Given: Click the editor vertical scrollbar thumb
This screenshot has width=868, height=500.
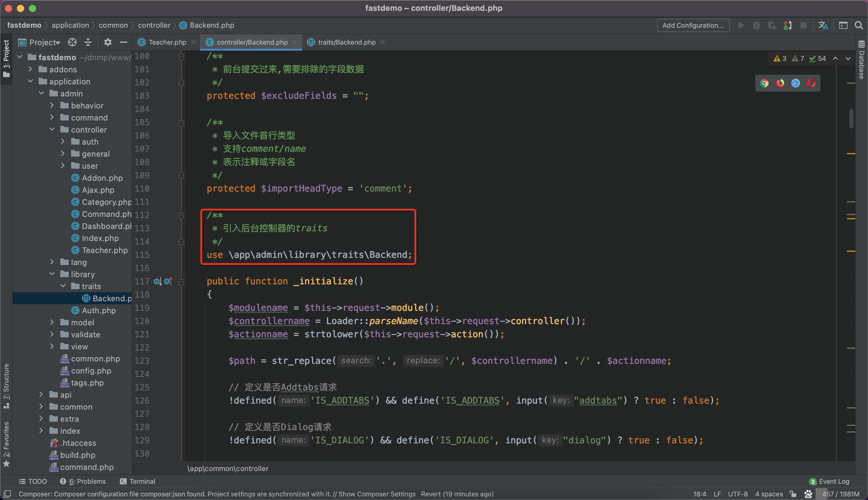Looking at the screenshot, I should 851,118.
